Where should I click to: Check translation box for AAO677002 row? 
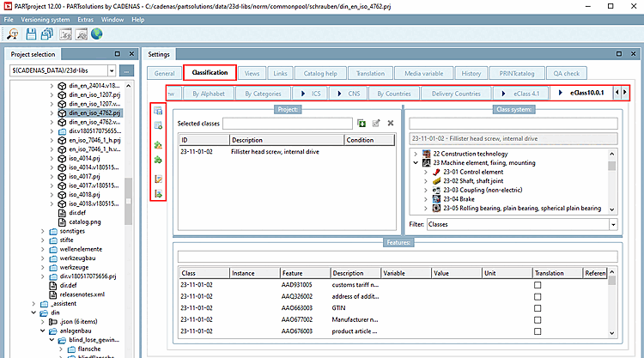click(538, 319)
